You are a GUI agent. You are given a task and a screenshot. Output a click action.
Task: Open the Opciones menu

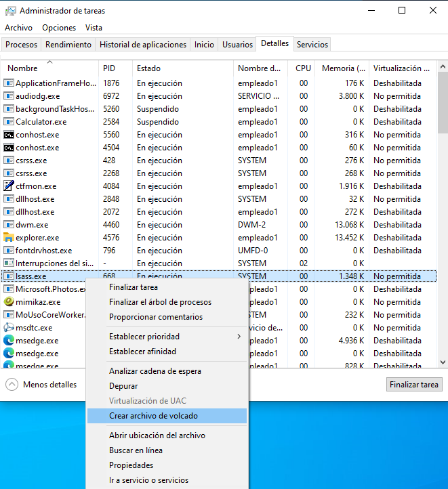[x=59, y=28]
